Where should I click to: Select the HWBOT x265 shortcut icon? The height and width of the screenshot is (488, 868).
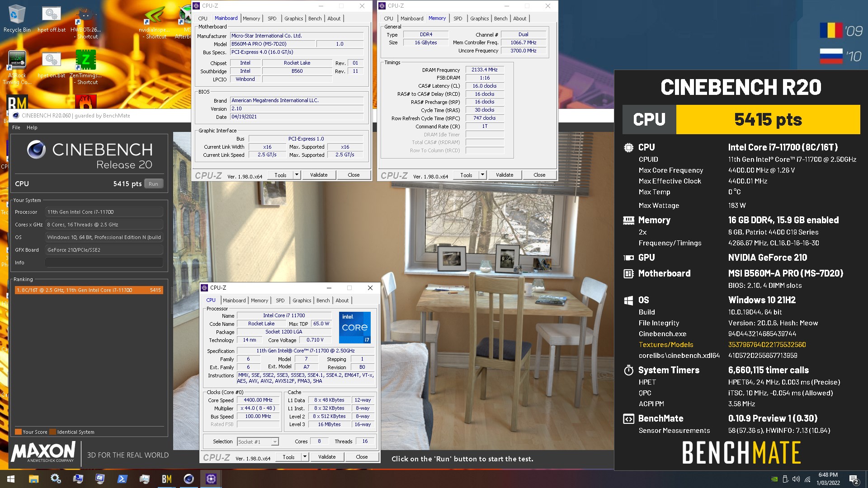(x=86, y=23)
